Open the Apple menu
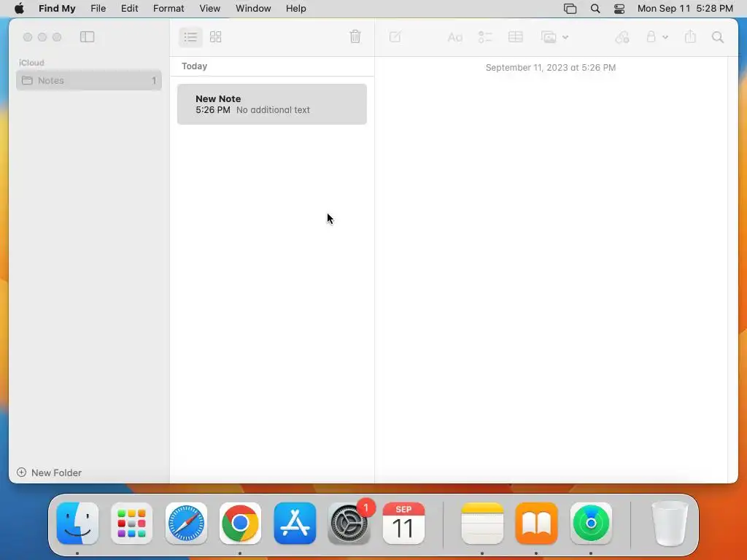Image resolution: width=747 pixels, height=560 pixels. [x=20, y=9]
